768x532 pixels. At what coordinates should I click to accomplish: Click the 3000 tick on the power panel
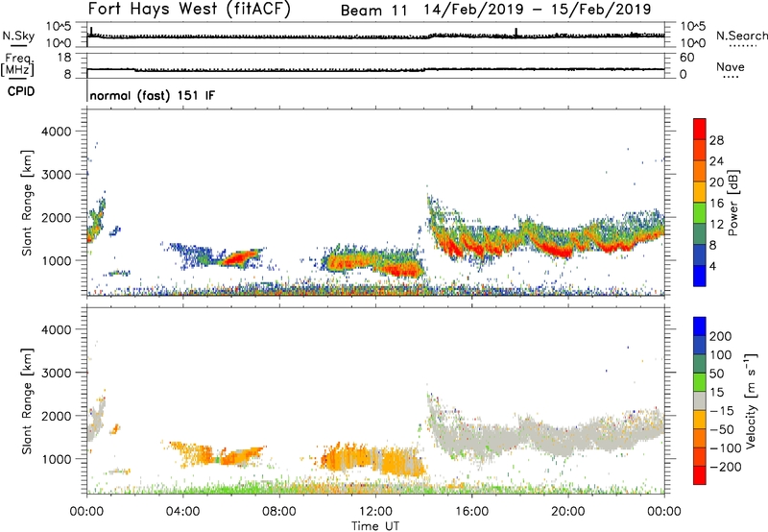(x=57, y=175)
